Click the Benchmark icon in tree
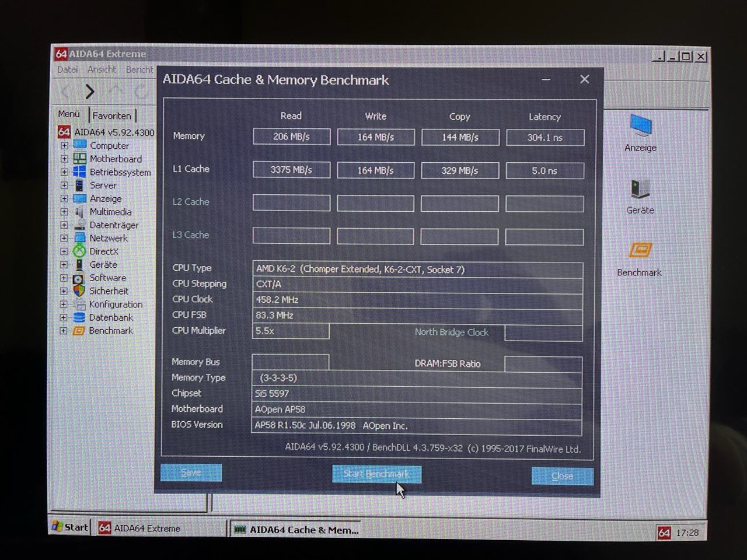This screenshot has height=560, width=747. point(79,331)
